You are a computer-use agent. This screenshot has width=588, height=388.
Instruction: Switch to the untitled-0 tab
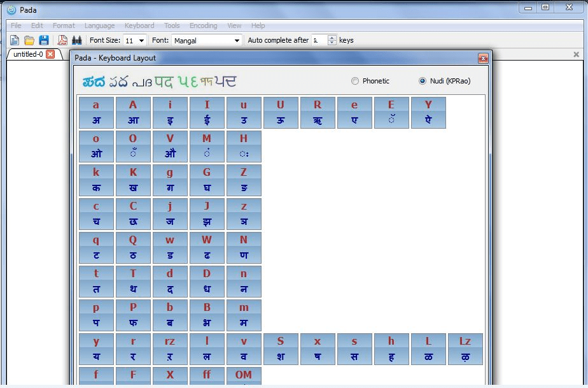point(27,54)
